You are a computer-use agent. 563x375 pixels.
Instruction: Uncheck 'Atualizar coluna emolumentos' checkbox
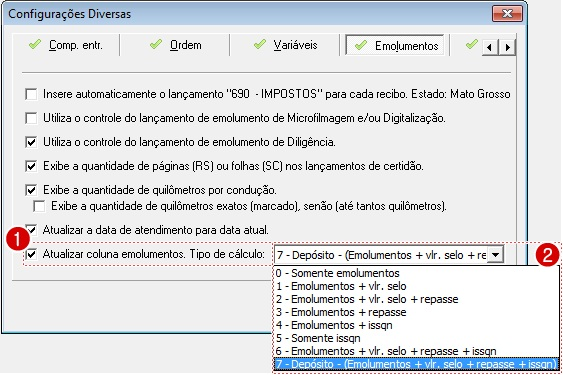(x=31, y=254)
